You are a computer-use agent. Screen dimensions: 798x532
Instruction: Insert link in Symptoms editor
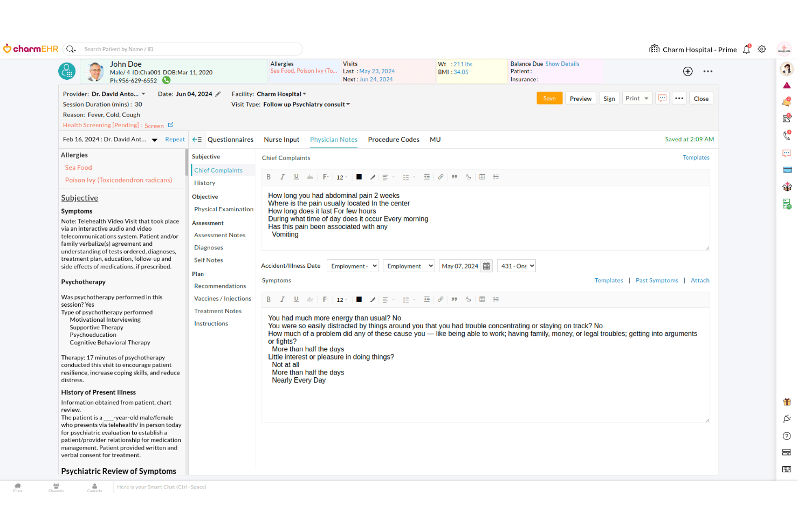click(441, 299)
